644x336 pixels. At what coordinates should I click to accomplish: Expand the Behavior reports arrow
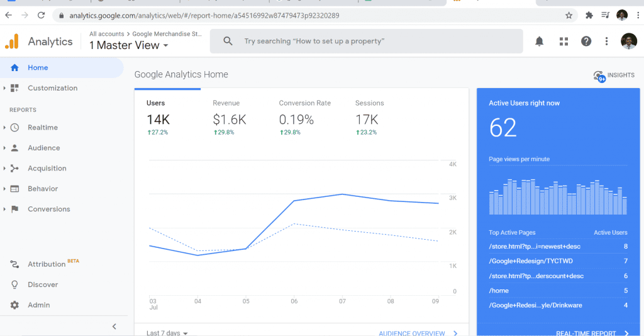point(4,189)
